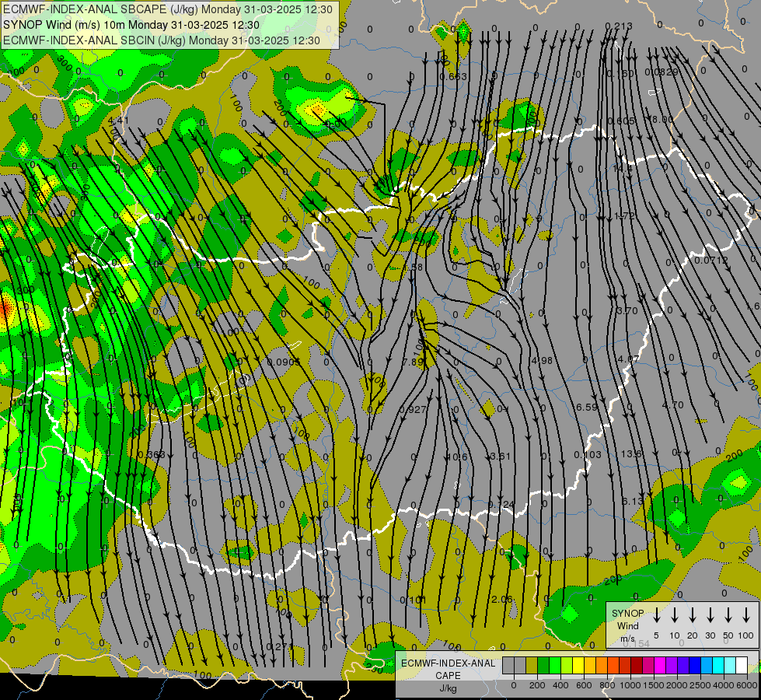Click the 10 m/s wind arrow in legend

pyautogui.click(x=675, y=615)
